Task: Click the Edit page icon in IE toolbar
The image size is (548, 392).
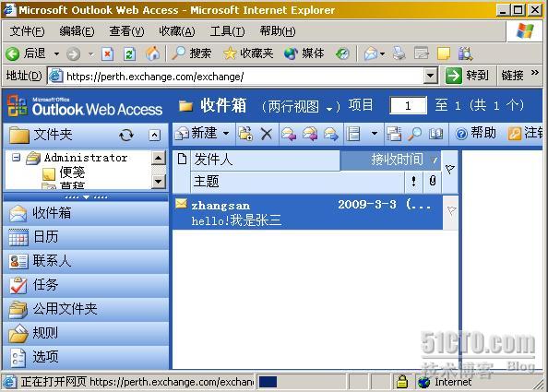Action: tap(421, 53)
